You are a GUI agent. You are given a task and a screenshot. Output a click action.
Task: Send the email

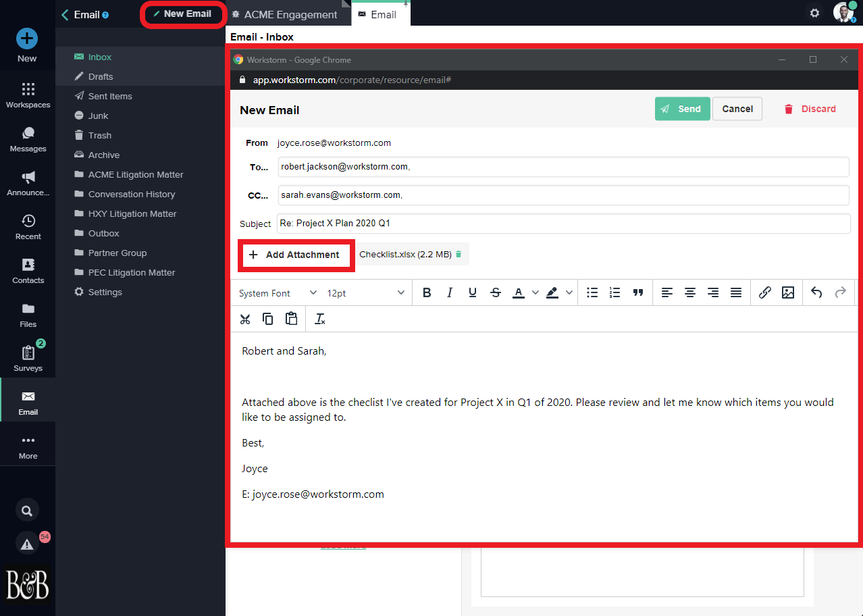682,109
